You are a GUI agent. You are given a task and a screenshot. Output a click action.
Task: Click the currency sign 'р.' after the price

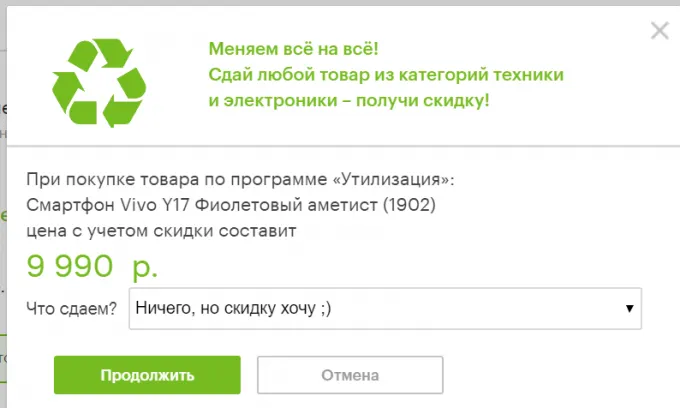coord(144,267)
